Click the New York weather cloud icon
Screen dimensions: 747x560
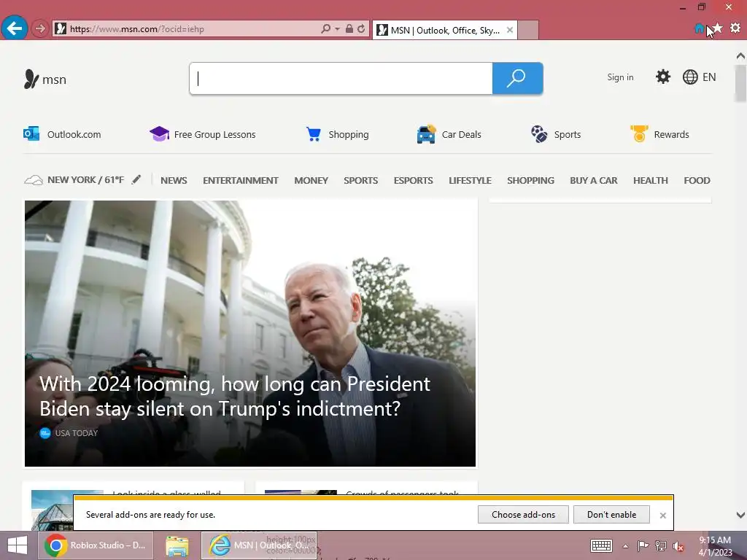click(x=34, y=180)
